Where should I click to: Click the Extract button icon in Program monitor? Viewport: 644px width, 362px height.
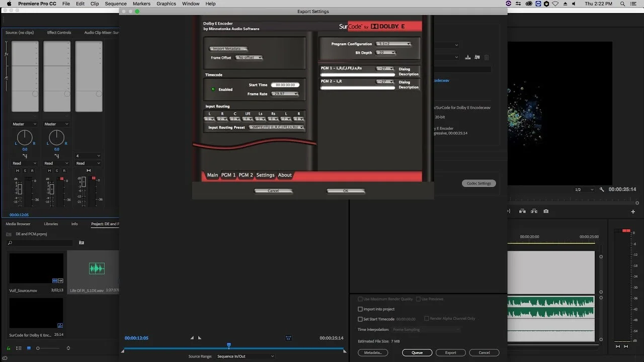[534, 211]
